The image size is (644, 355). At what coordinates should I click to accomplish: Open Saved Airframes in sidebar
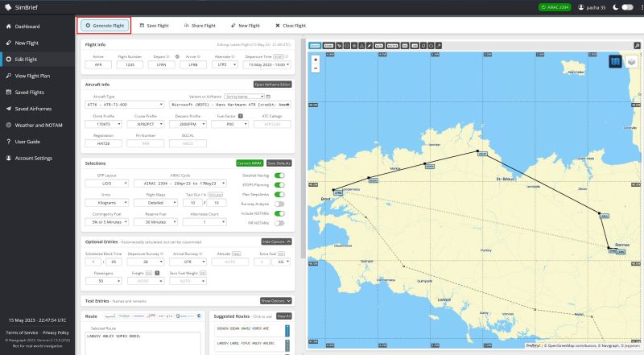point(37,109)
